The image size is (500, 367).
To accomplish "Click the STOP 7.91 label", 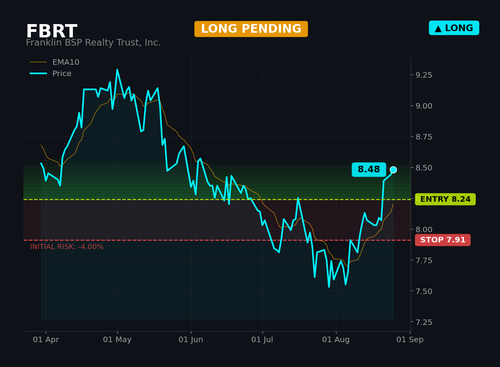I will click(x=443, y=240).
